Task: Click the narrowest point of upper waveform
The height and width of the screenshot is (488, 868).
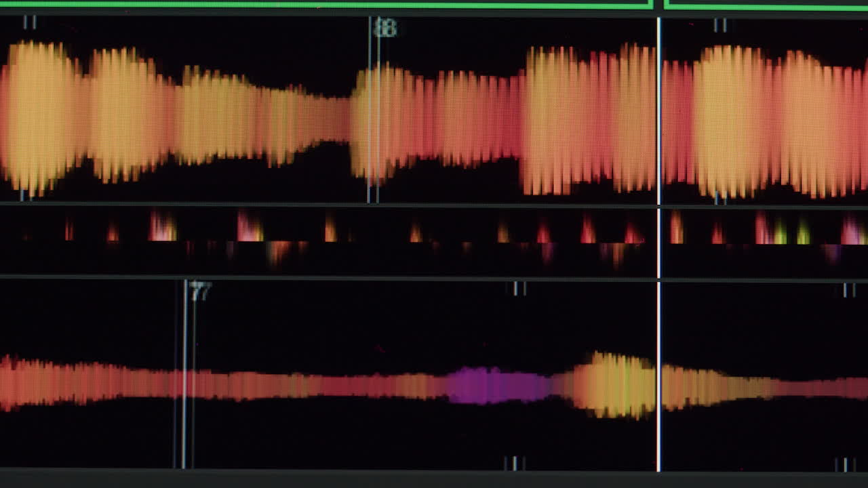Action: (x=332, y=121)
